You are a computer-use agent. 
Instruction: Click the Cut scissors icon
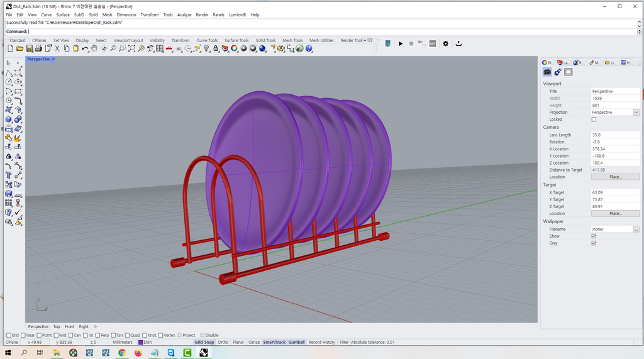pos(57,48)
